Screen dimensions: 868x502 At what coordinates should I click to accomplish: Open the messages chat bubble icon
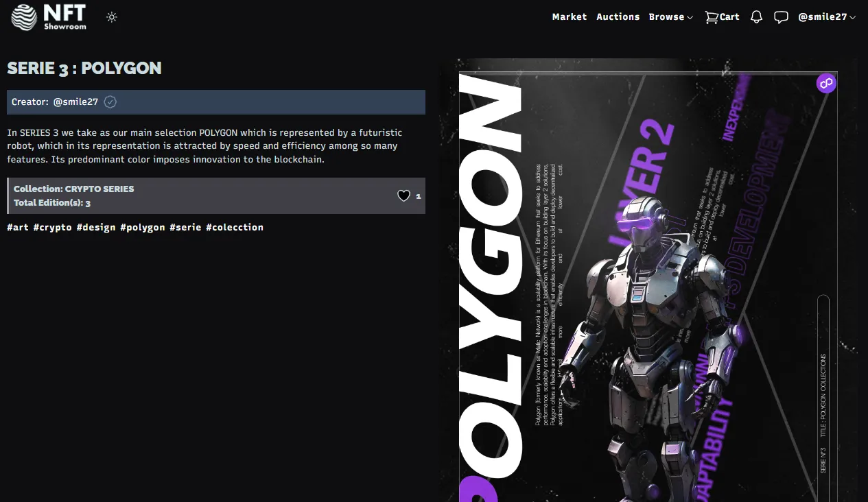[781, 17]
